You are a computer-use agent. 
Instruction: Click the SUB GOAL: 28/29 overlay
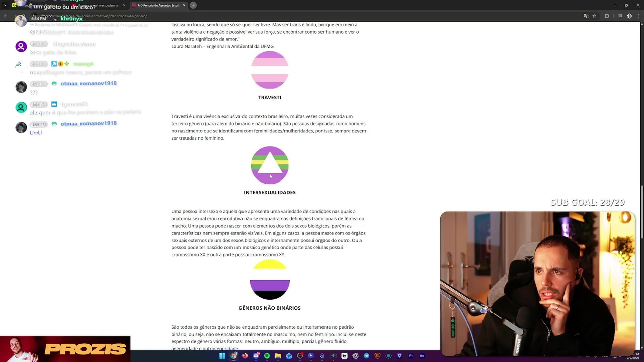588,202
